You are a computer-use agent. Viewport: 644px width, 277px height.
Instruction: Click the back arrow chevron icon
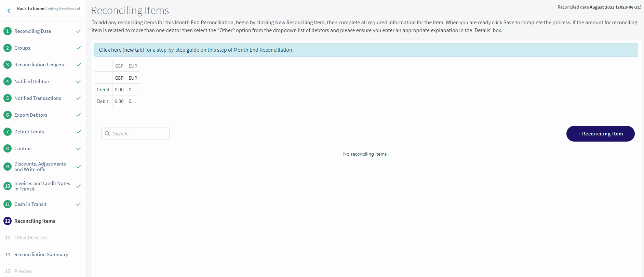pos(9,11)
